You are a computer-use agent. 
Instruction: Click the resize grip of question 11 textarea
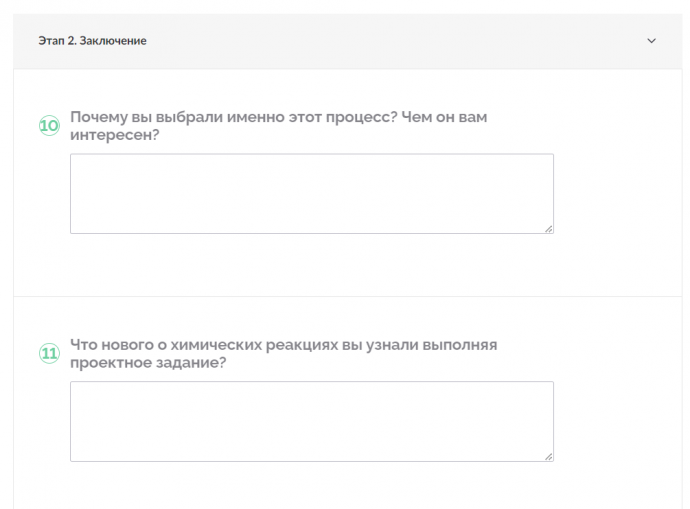pyautogui.click(x=549, y=457)
